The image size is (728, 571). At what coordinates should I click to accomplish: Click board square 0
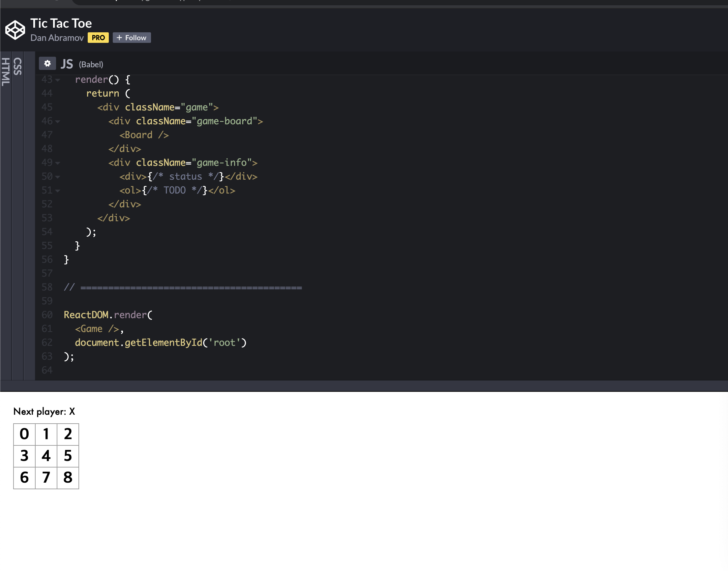coord(24,434)
